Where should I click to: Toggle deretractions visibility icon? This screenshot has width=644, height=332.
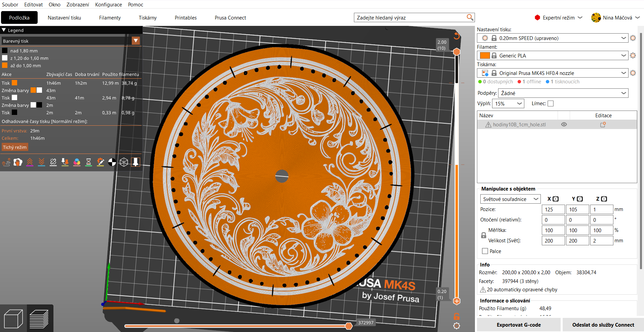click(x=41, y=162)
